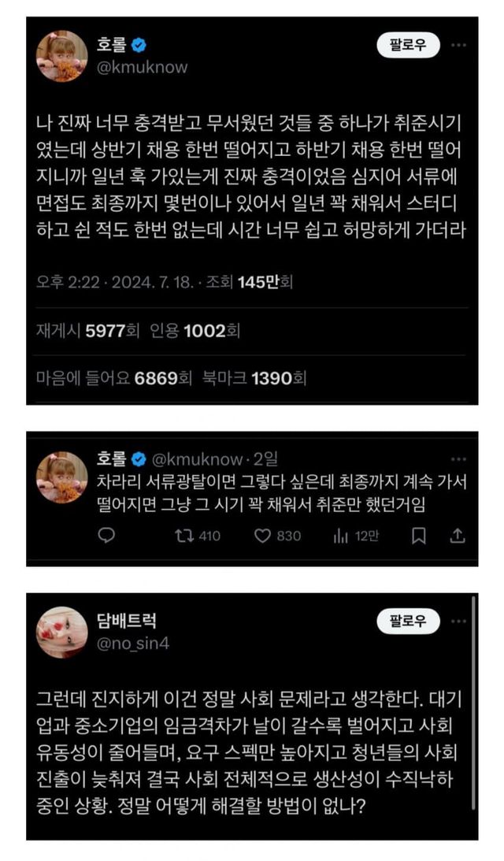Open more options menu on top tweet
The height and width of the screenshot is (861, 504).
(459, 45)
